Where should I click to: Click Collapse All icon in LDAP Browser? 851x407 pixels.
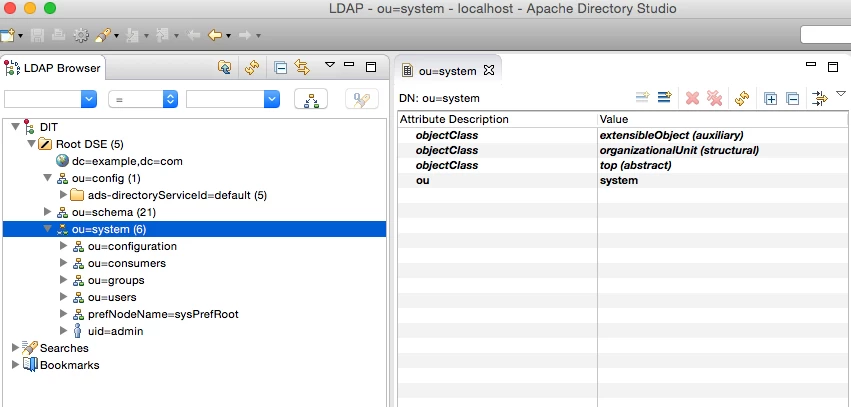click(281, 68)
